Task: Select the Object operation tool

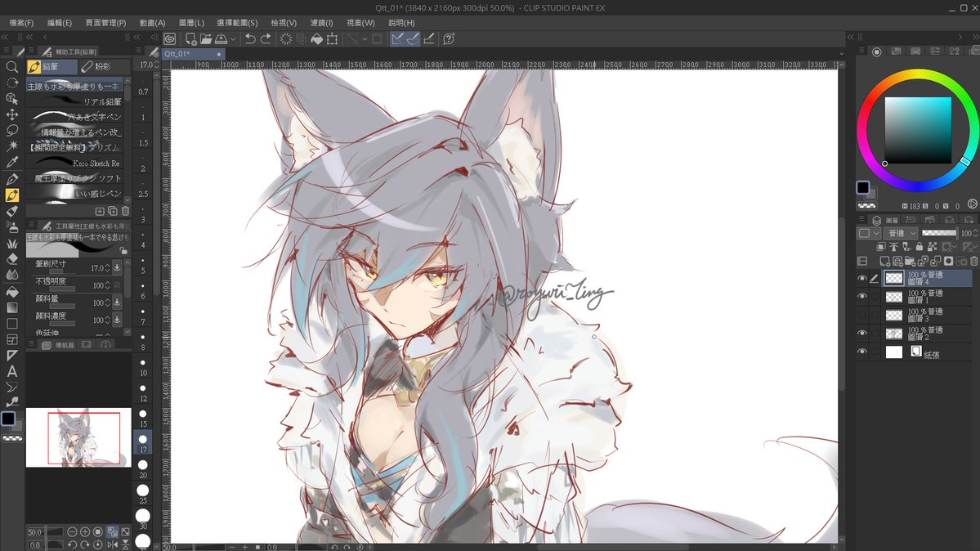Action: pos(12,98)
